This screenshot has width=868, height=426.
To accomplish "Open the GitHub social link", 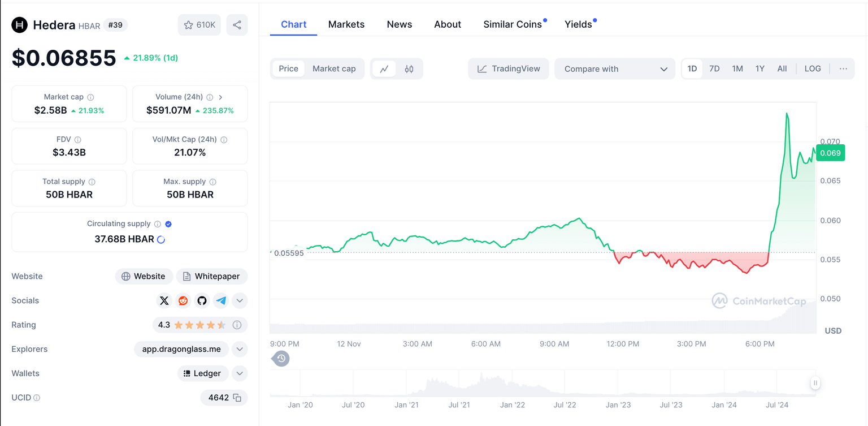I will [x=202, y=300].
